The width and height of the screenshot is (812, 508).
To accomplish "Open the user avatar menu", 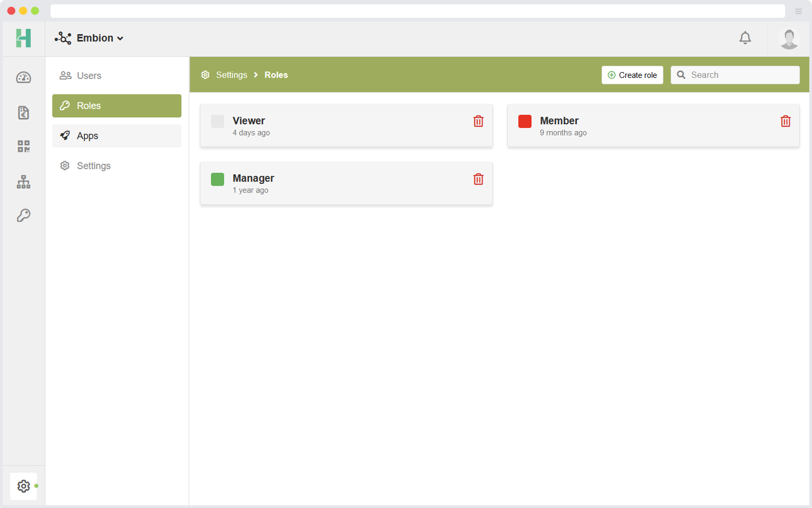I will point(789,39).
